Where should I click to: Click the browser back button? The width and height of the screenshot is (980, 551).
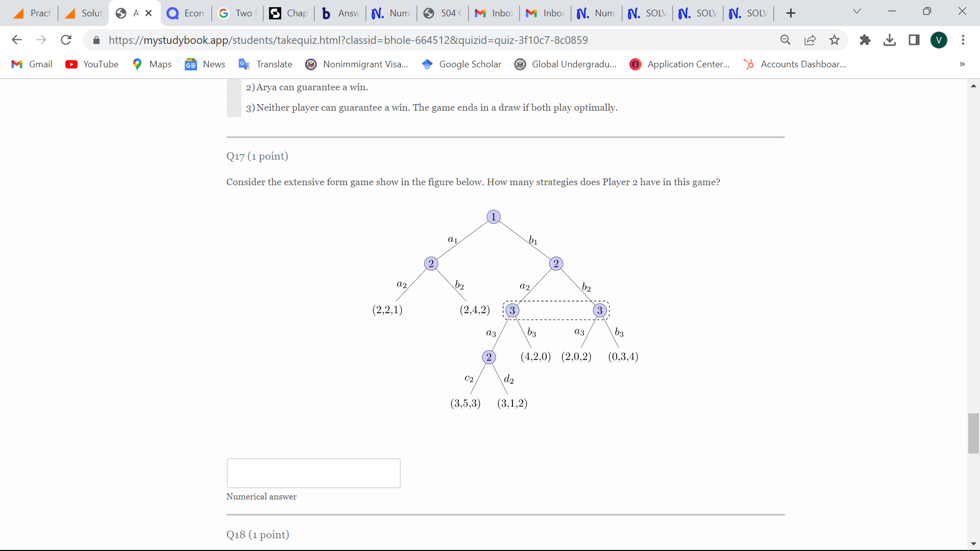[x=17, y=40]
